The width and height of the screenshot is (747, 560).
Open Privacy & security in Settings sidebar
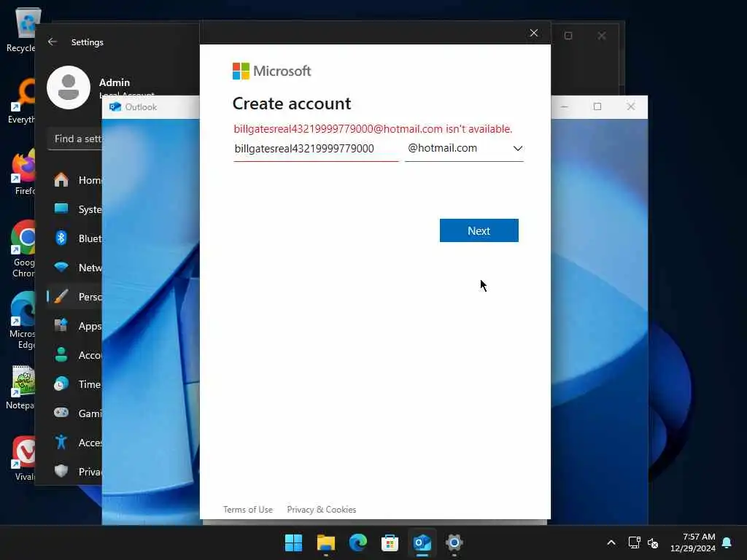click(x=75, y=472)
